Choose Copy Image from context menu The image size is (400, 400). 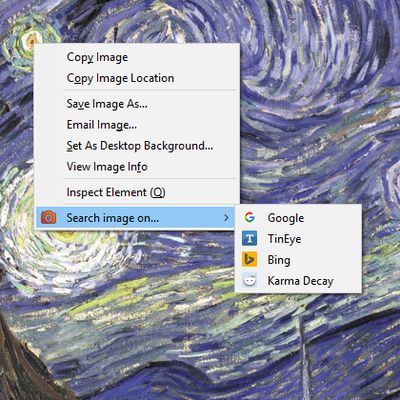[137, 57]
